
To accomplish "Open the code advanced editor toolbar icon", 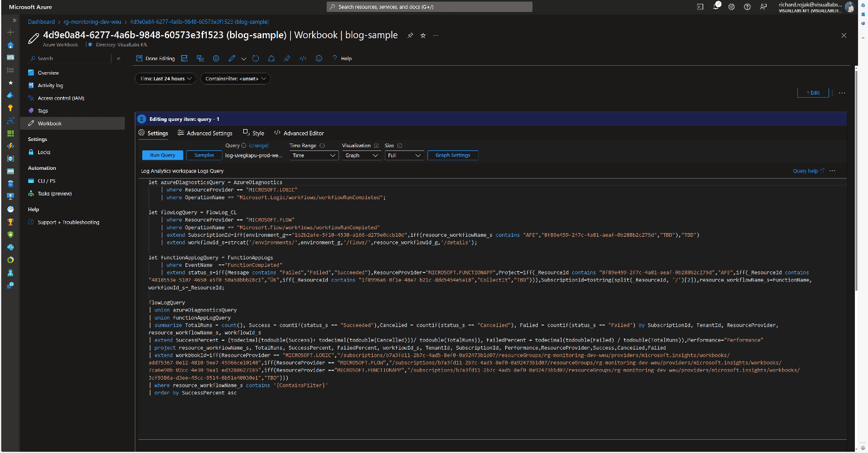I will (x=303, y=58).
